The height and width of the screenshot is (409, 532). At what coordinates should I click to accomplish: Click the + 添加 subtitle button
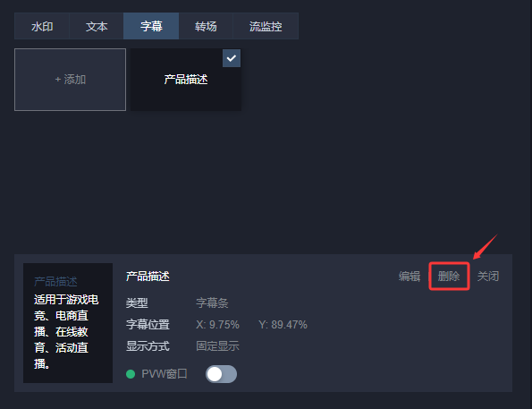pyautogui.click(x=71, y=80)
